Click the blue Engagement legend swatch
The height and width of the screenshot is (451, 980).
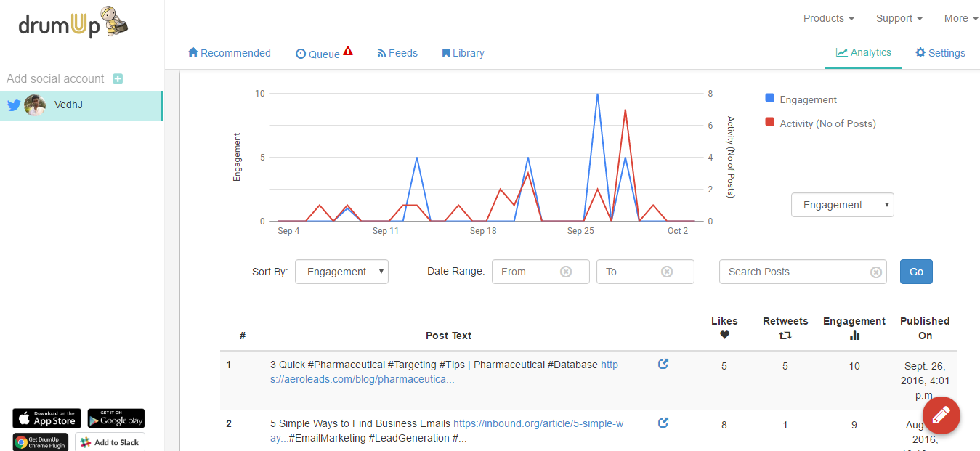tap(769, 99)
